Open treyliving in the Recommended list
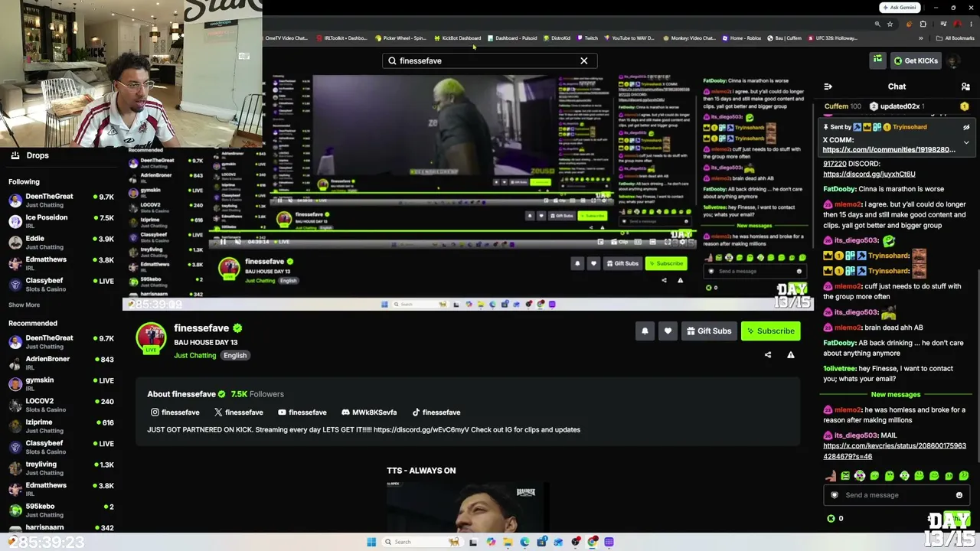Image resolution: width=980 pixels, height=551 pixels. coord(61,468)
